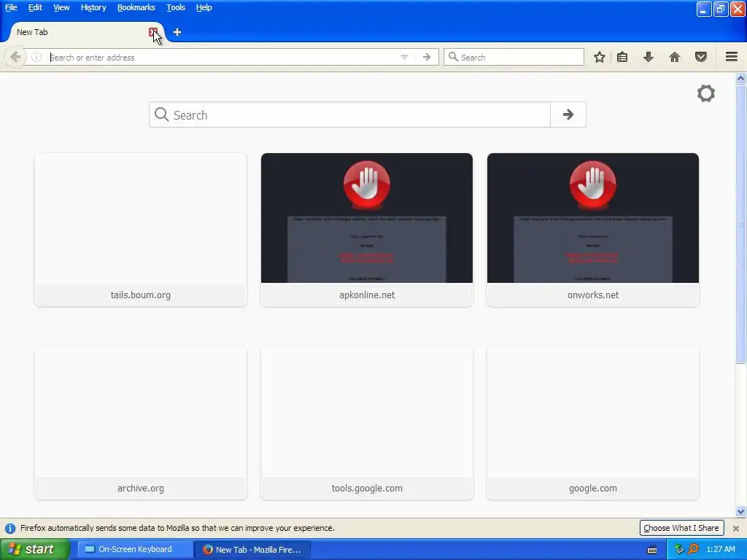Image resolution: width=747 pixels, height=560 pixels.
Task: Focus the toolbar Search box
Action: [x=514, y=57]
